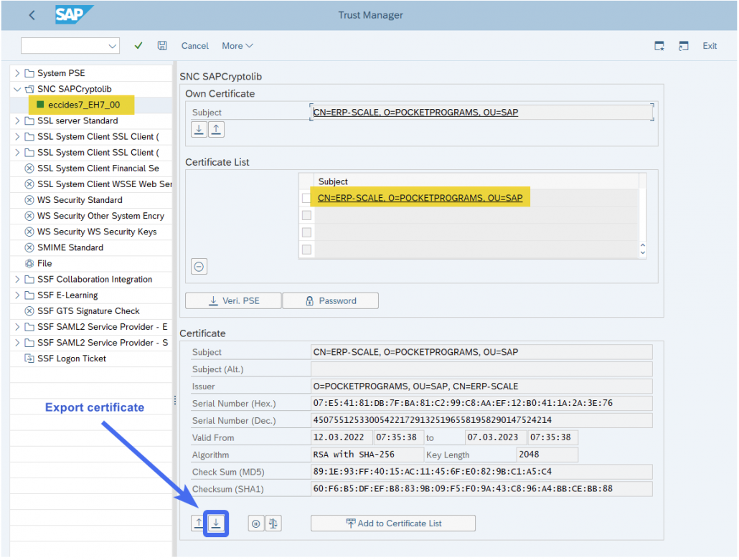Click the highlighted export certificate download icon
Viewport: 739px width, 560px height.
216,523
